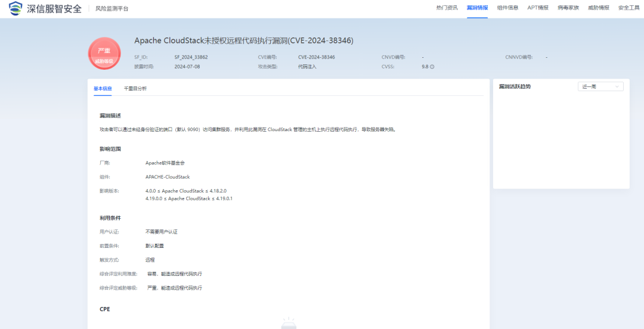Click the 披露时间 value 2024-07-08
This screenshot has height=329, width=644.
(x=187, y=67)
